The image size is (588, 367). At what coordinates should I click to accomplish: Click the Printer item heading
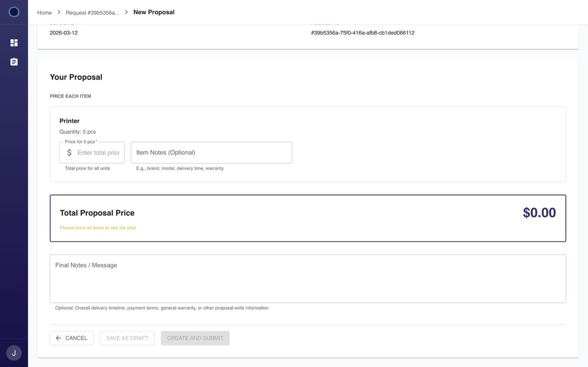[x=69, y=121]
